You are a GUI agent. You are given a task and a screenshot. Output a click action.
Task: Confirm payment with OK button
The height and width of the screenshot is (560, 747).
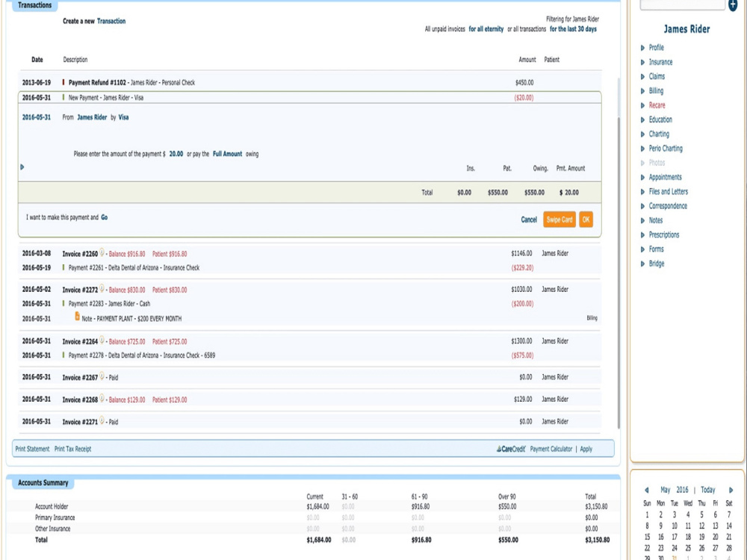coord(586,220)
